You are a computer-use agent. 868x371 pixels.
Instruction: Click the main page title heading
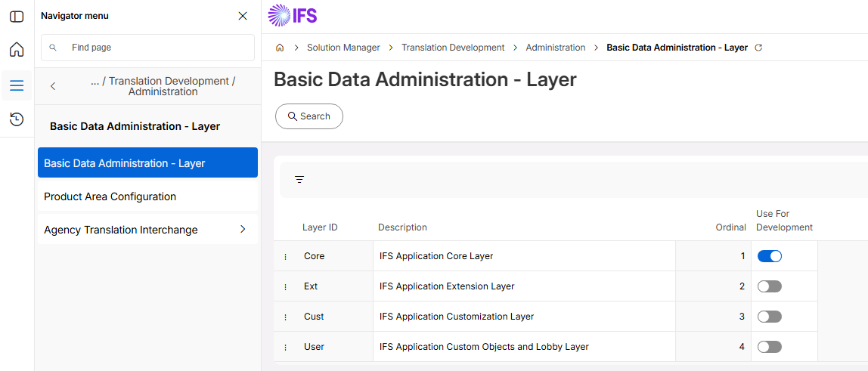[x=425, y=79]
